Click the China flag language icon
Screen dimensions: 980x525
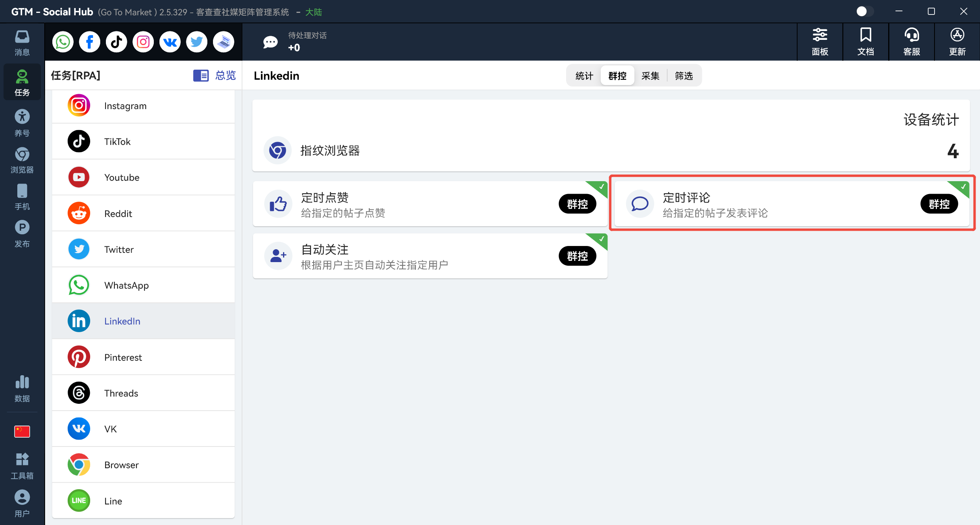(x=22, y=432)
